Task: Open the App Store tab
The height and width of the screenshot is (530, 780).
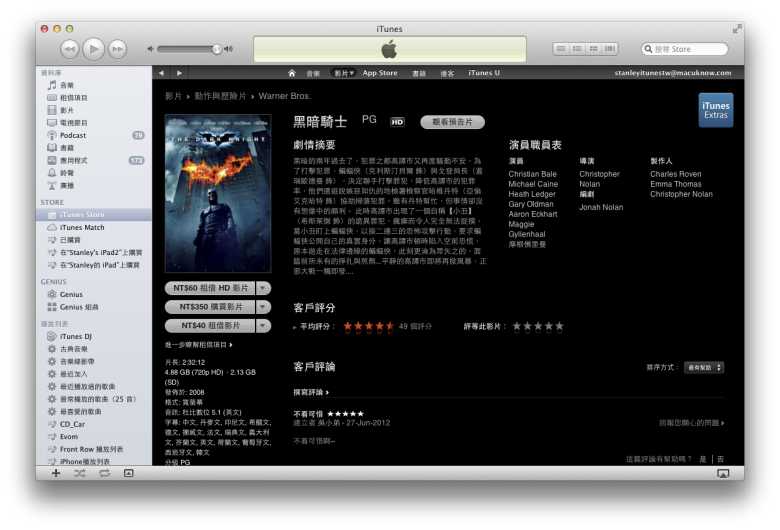Action: [380, 73]
